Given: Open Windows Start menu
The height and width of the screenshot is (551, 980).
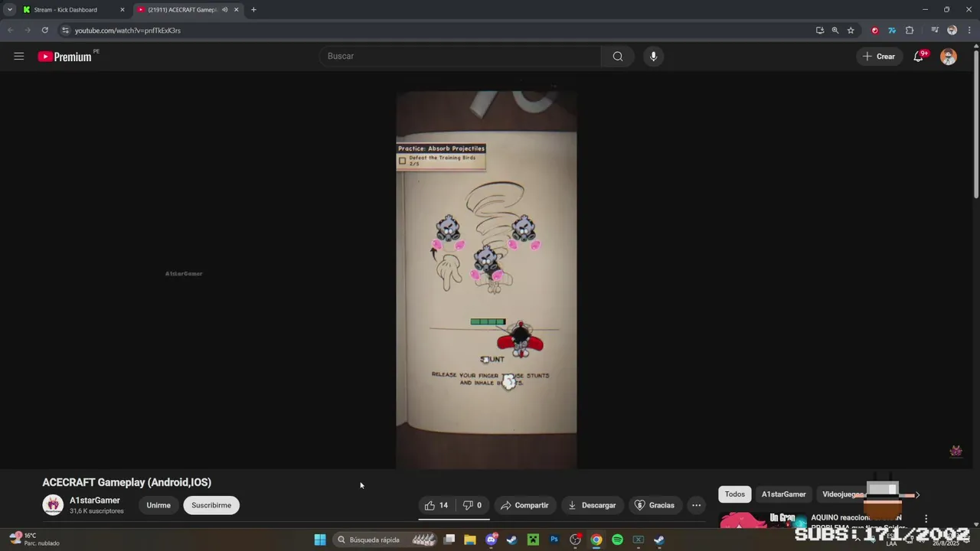Looking at the screenshot, I should (x=320, y=540).
